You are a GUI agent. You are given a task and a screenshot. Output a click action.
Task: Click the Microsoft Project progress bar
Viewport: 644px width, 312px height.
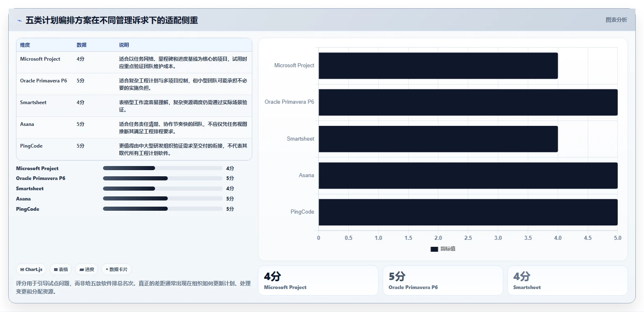pyautogui.click(x=162, y=168)
